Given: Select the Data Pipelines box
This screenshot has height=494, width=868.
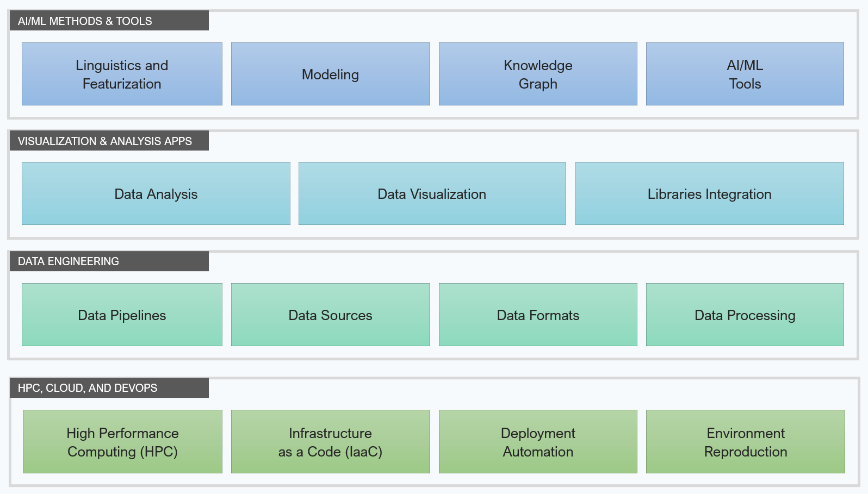Looking at the screenshot, I should 122,315.
